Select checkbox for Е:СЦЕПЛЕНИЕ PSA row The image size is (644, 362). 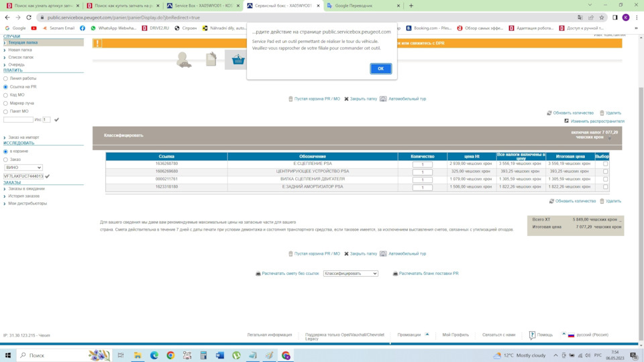click(605, 164)
